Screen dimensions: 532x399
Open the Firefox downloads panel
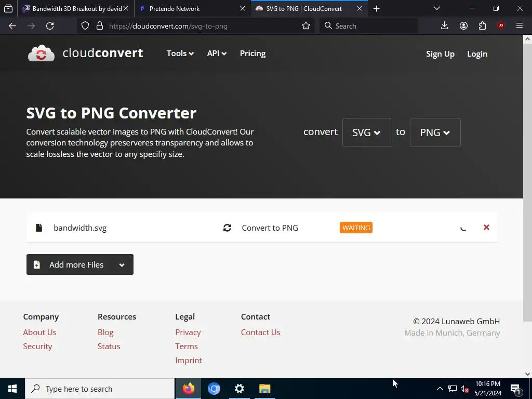tap(445, 26)
